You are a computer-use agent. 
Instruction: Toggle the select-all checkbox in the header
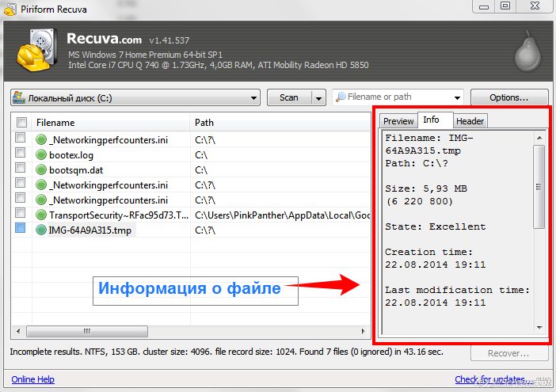coord(21,122)
